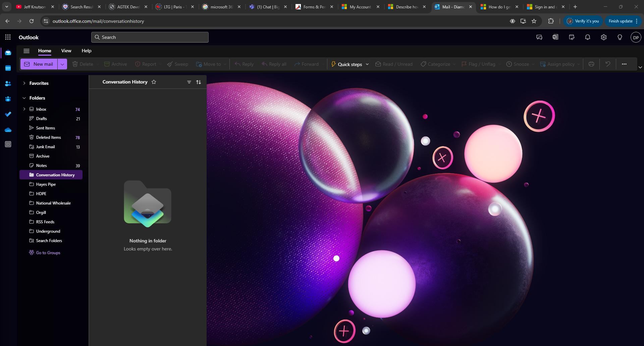Switch to the View ribbon tab
This screenshot has height=346, width=644.
coord(66,51)
